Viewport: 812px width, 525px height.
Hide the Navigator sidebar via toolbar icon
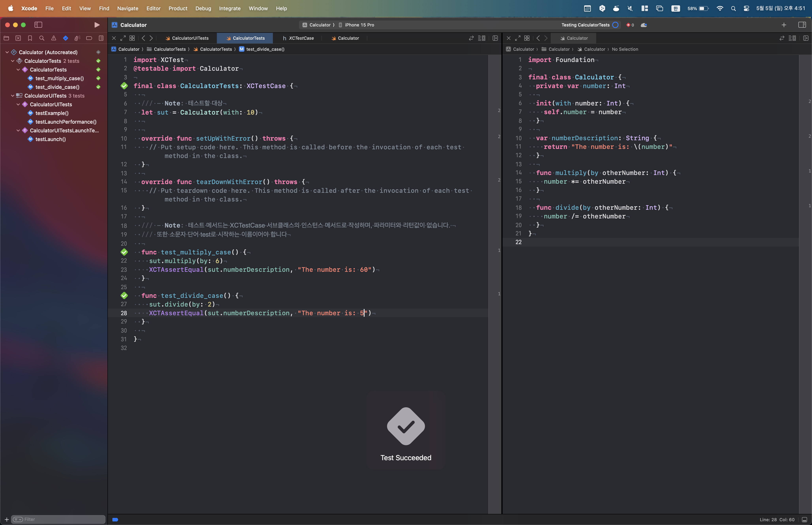click(x=39, y=24)
